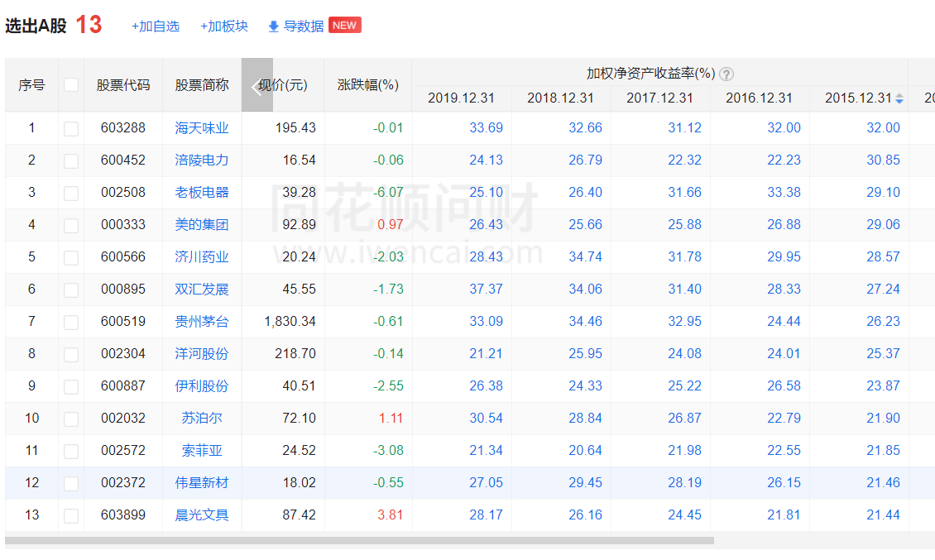This screenshot has height=560, width=935.
Task: Tick checkbox for 双汇发展 row
Action: click(71, 290)
